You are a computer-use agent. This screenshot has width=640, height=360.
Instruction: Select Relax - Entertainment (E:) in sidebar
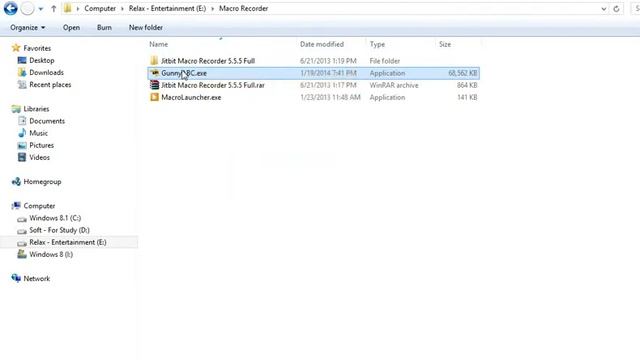click(68, 242)
